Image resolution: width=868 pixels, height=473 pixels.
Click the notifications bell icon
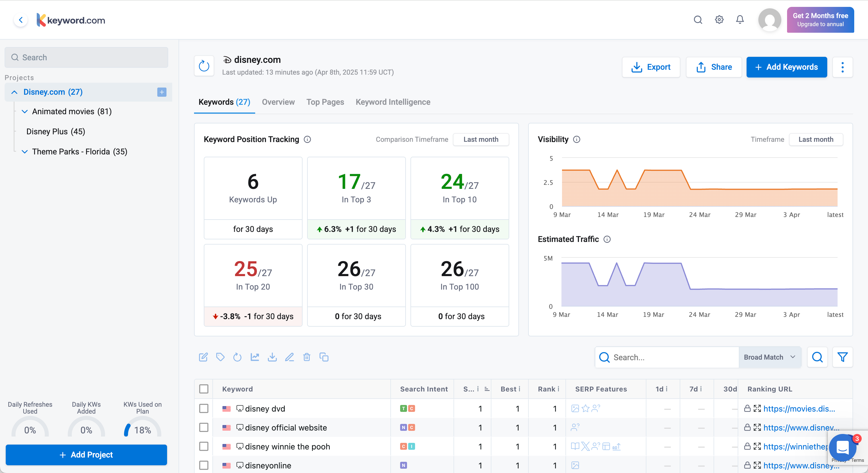pos(740,20)
